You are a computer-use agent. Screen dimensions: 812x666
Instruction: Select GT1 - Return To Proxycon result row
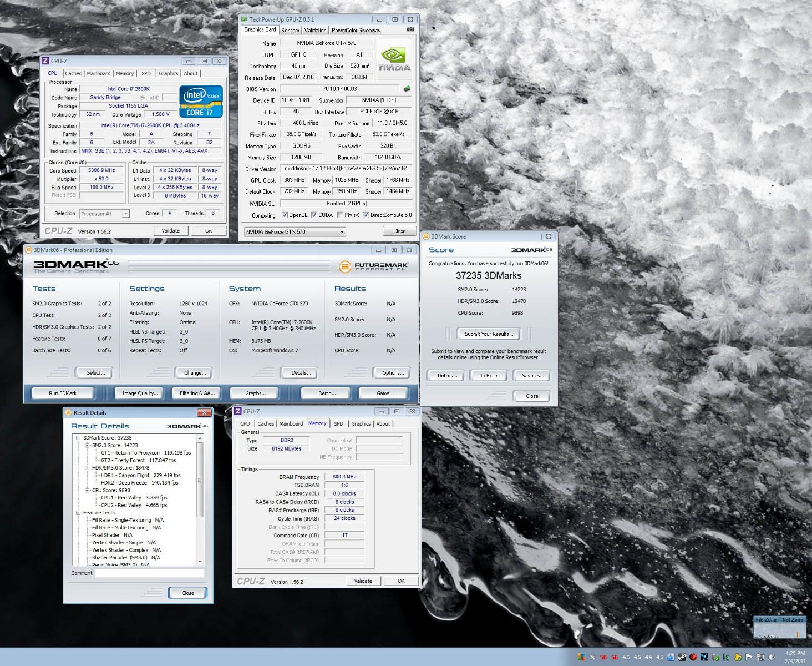[146, 453]
